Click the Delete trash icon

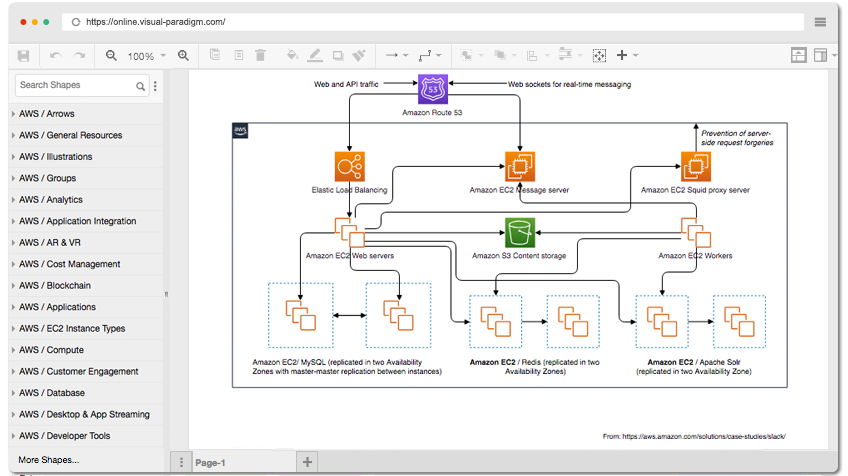[x=260, y=55]
